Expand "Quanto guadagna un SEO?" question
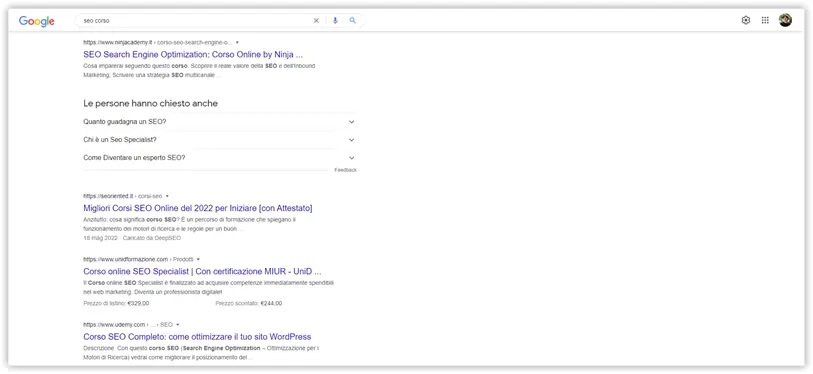Viewport: 813px width, 374px height. point(220,122)
